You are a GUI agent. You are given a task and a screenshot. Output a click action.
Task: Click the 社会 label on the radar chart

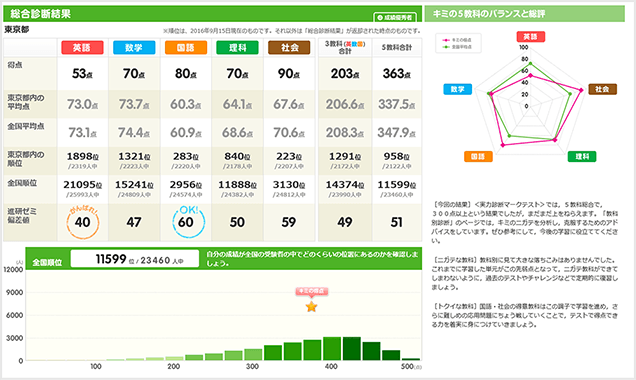[602, 89]
